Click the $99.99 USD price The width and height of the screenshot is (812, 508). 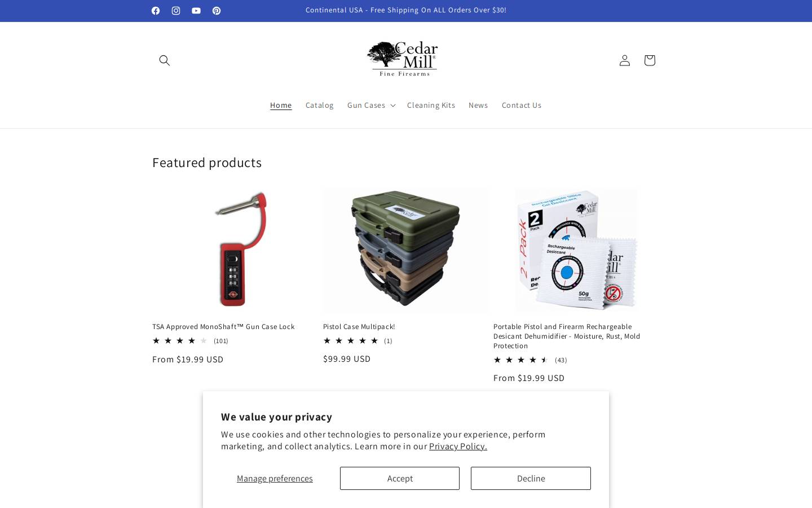pyautogui.click(x=347, y=359)
